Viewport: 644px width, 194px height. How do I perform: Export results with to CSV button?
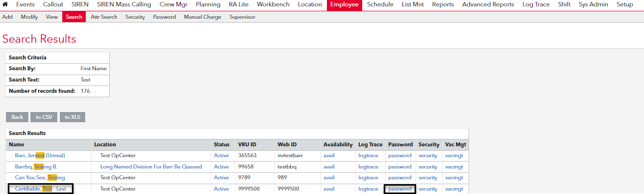click(44, 117)
